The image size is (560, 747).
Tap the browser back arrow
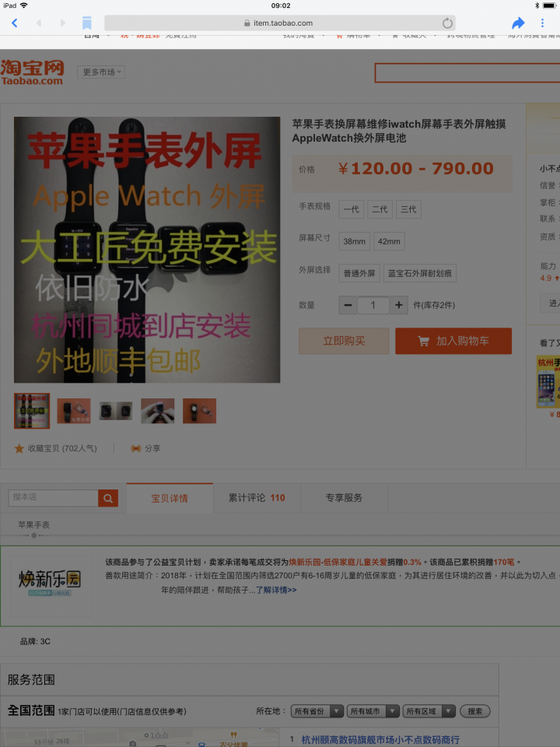[x=14, y=23]
